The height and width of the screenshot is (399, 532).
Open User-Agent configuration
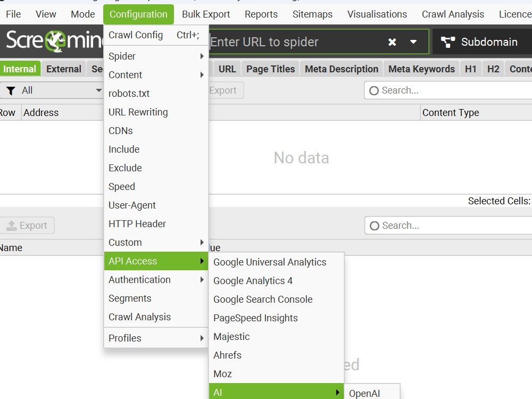156,205
